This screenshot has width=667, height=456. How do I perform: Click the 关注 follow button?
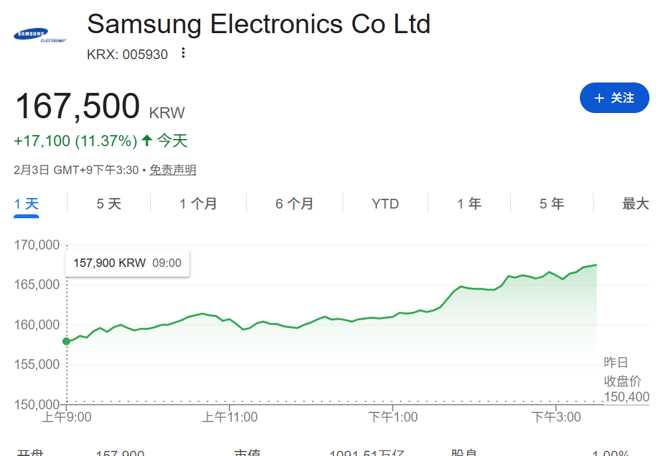tap(614, 98)
